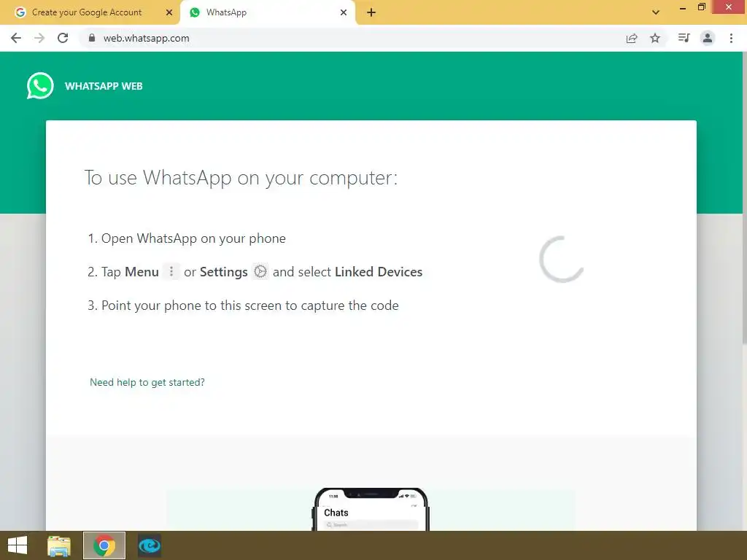Click the WhatsApp logo icon in header
Image resolution: width=747 pixels, height=560 pixels.
[40, 86]
